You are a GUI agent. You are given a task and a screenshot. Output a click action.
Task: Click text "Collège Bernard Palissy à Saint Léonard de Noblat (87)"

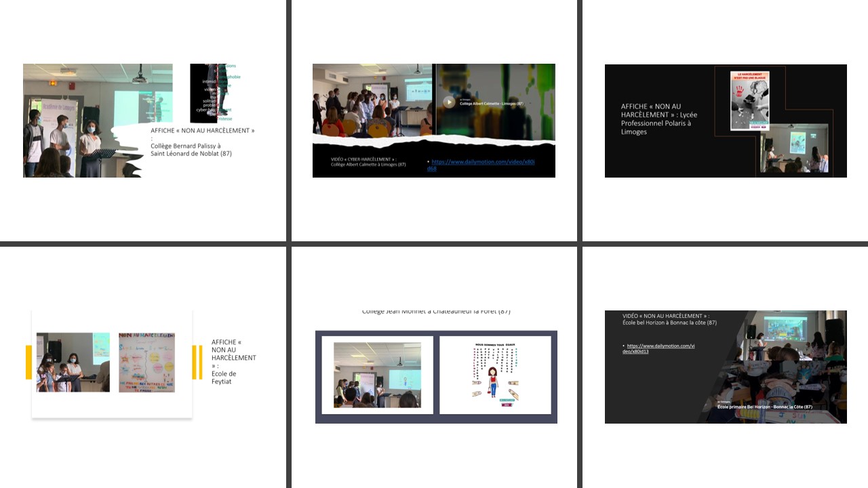191,149
